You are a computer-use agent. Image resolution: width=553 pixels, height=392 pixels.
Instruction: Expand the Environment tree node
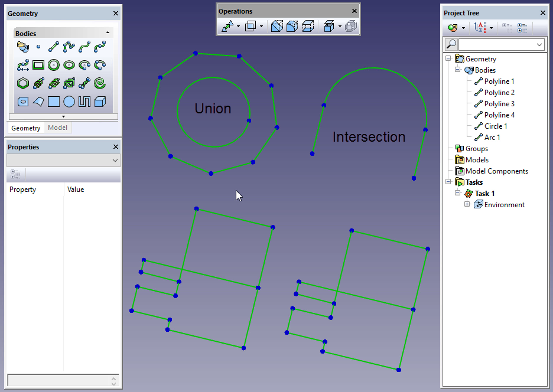click(467, 205)
